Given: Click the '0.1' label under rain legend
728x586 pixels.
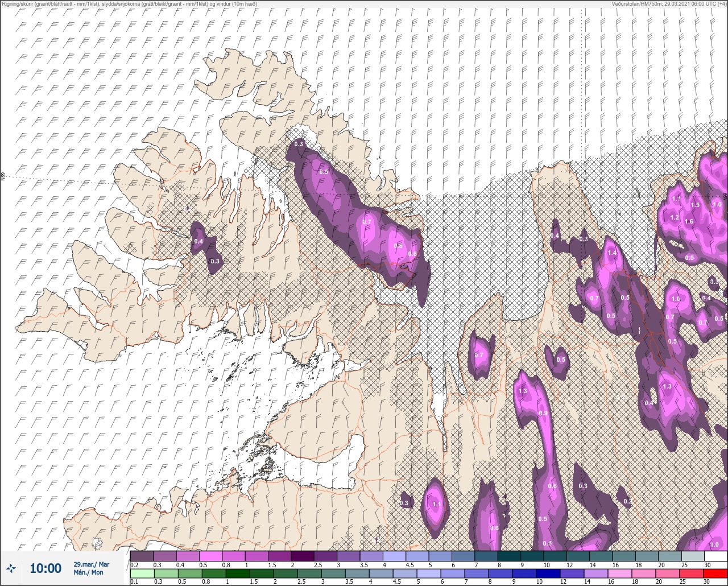Looking at the screenshot, I should point(134,582).
